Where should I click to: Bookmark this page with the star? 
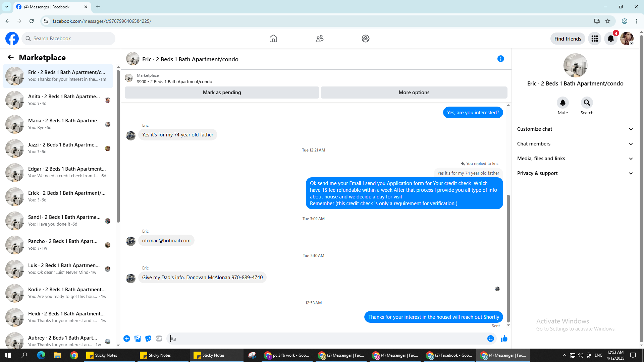[608, 21]
